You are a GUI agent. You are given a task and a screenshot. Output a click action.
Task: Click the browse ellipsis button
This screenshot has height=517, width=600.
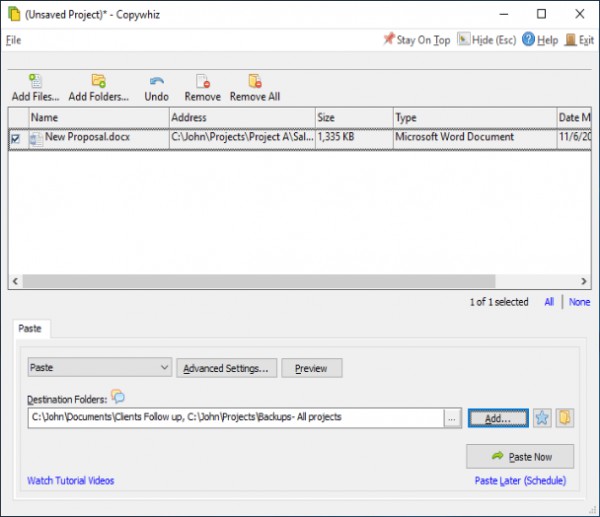(x=452, y=418)
